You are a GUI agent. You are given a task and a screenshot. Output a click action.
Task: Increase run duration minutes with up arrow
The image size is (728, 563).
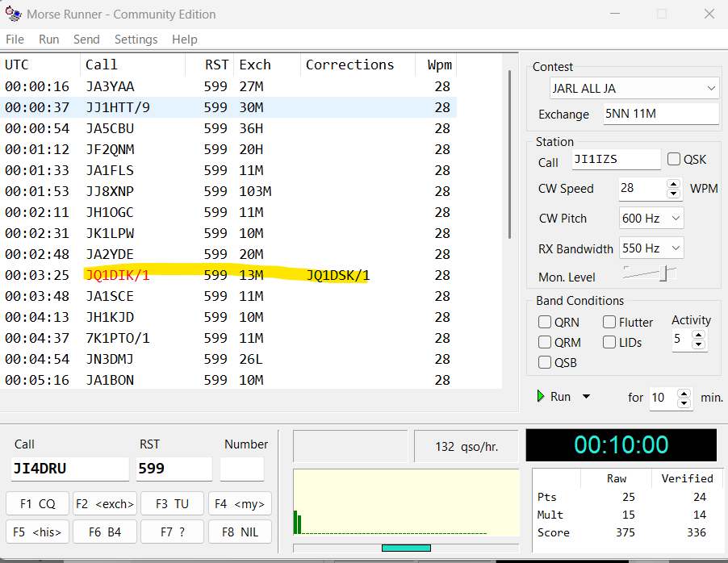coord(684,394)
